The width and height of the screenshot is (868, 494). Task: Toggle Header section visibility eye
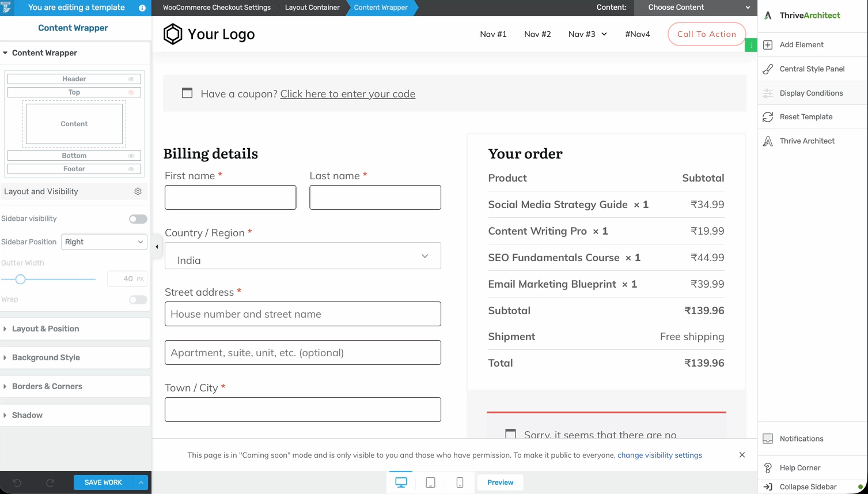131,79
